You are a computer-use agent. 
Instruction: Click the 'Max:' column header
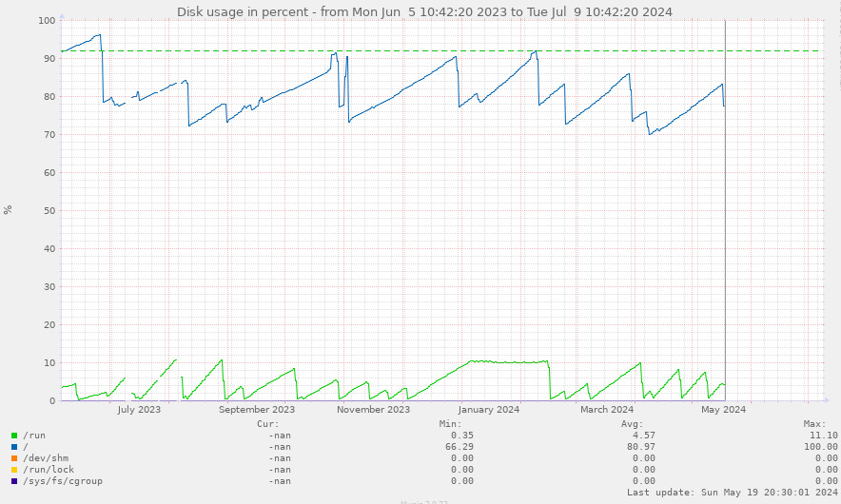tap(813, 423)
